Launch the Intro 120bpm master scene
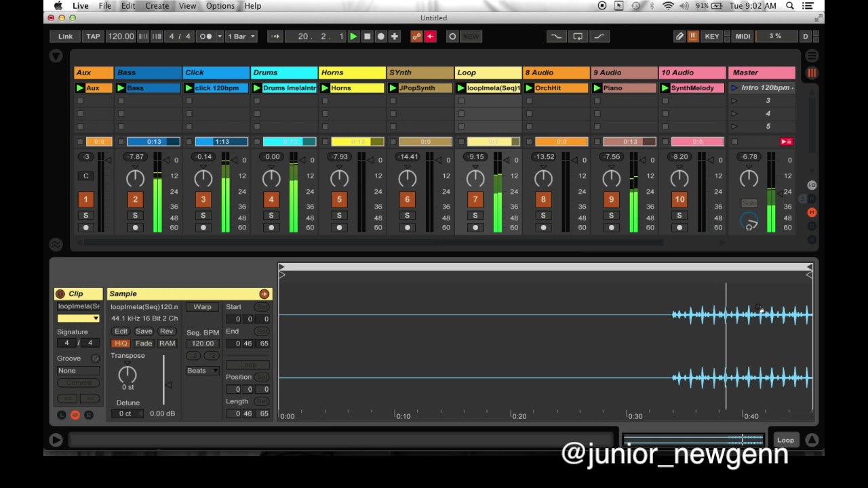Image resolution: width=868 pixels, height=488 pixels. (734, 88)
